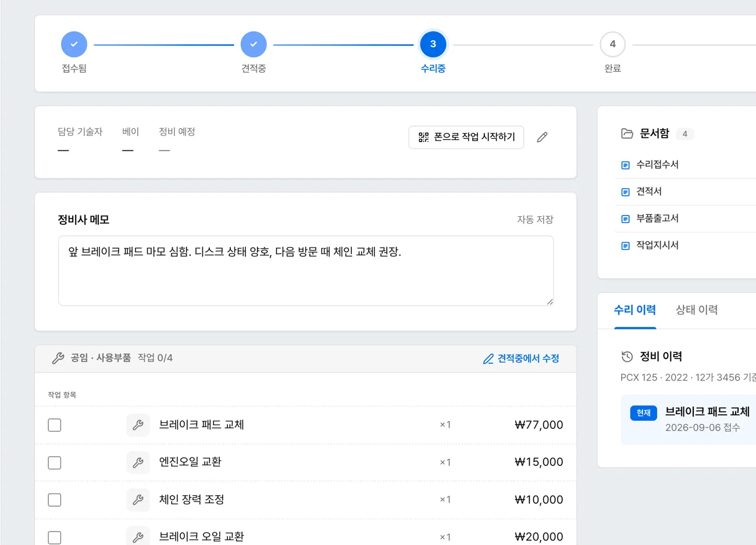The width and height of the screenshot is (756, 545).
Task: Click the pencil edit icon beside 폰으로 작업 시작하기
Action: point(542,137)
